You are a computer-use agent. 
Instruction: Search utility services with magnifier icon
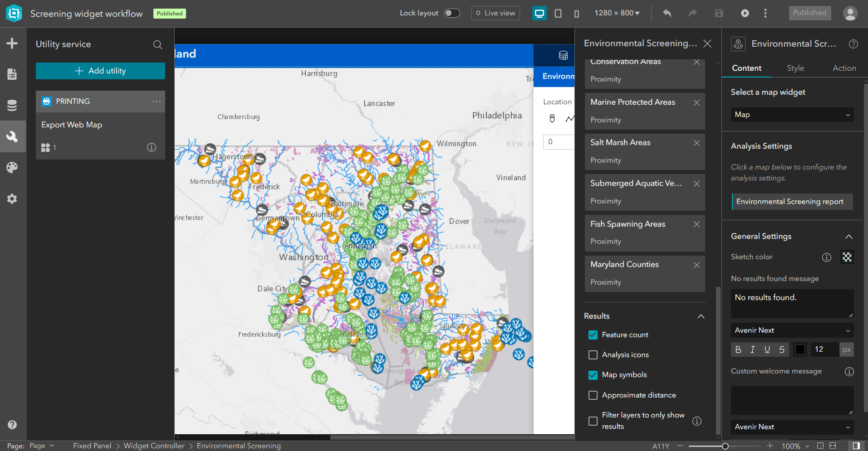point(157,44)
